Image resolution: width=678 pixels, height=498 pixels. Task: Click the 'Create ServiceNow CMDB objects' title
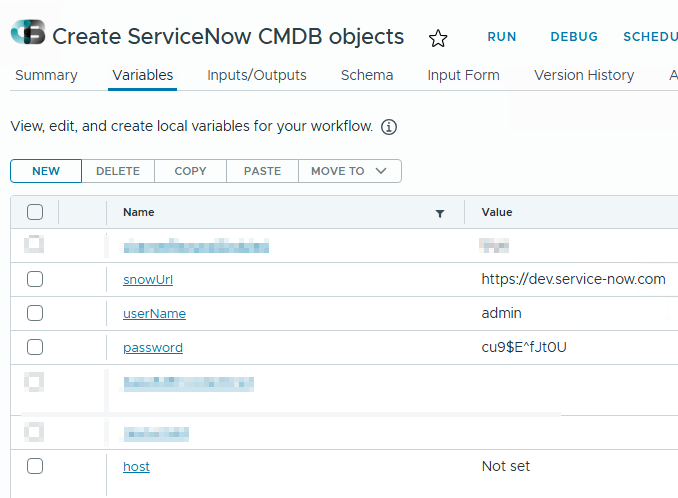click(x=228, y=36)
